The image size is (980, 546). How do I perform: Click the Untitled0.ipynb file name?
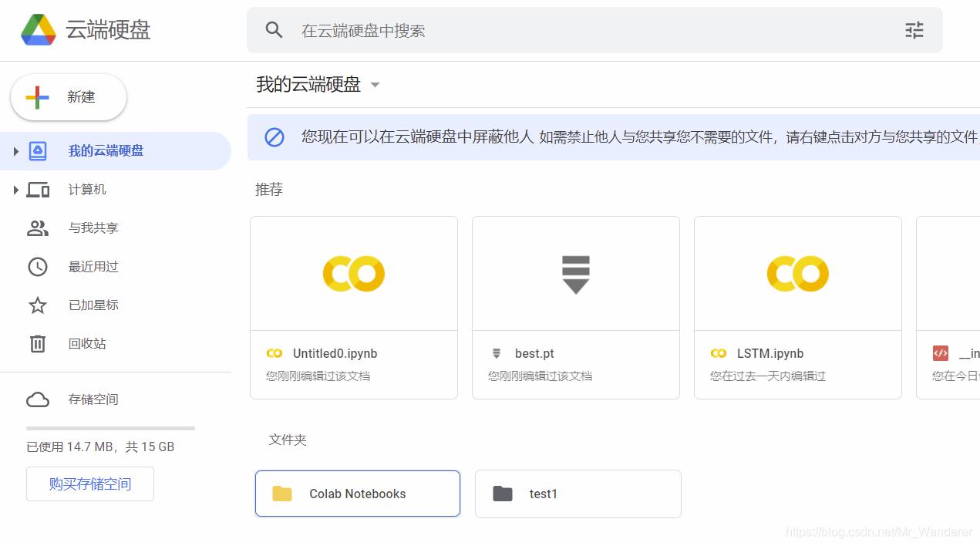point(335,353)
